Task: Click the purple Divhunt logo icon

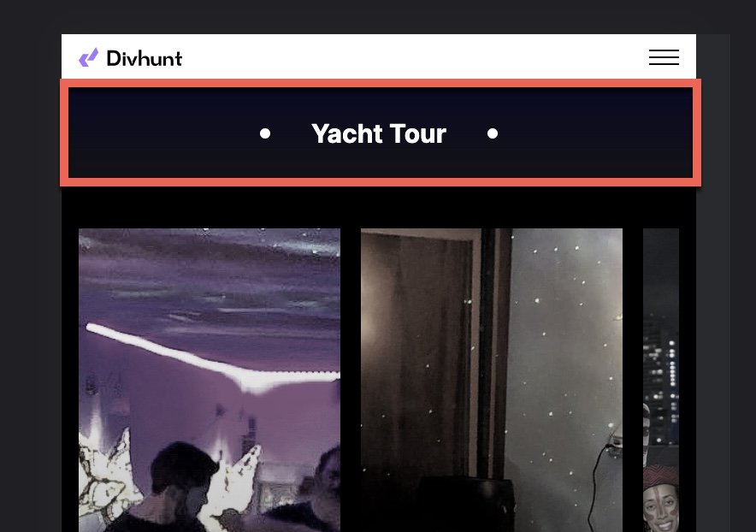Action: (x=89, y=57)
